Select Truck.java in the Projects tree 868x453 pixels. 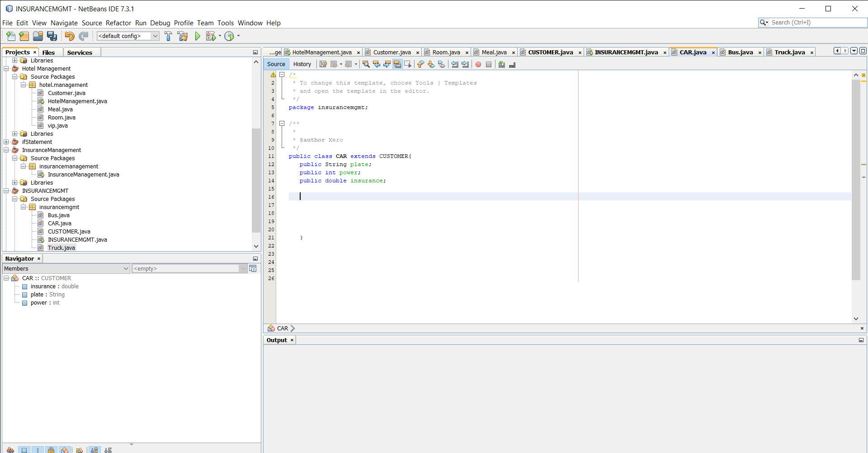click(x=62, y=248)
